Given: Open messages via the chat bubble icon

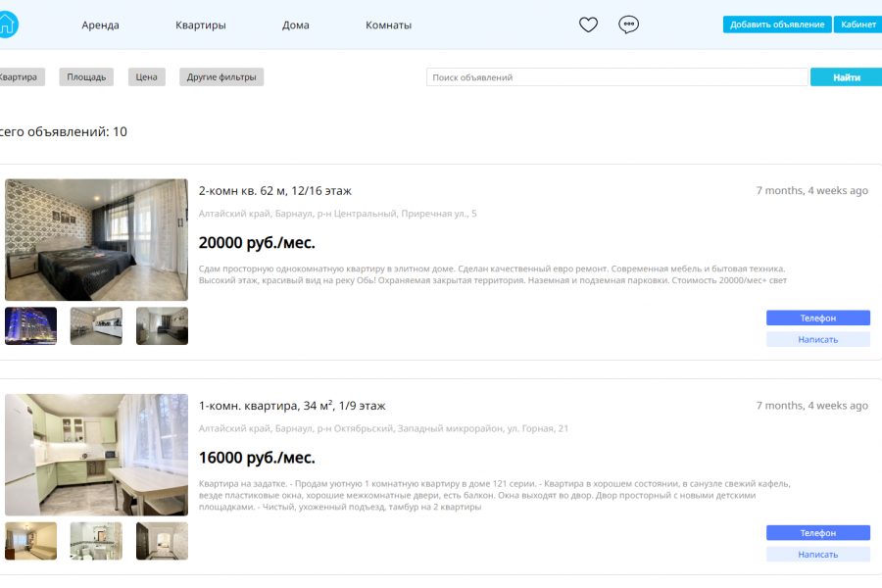Looking at the screenshot, I should coord(628,24).
